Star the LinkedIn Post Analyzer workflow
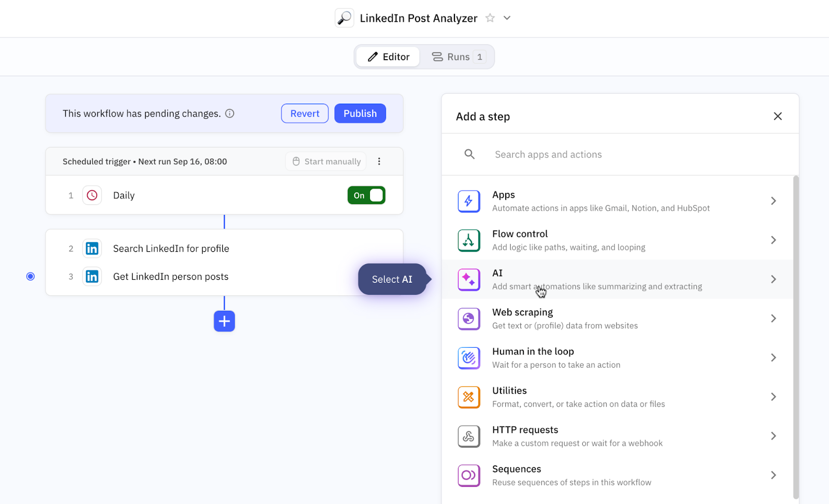The height and width of the screenshot is (504, 829). pyautogui.click(x=490, y=18)
